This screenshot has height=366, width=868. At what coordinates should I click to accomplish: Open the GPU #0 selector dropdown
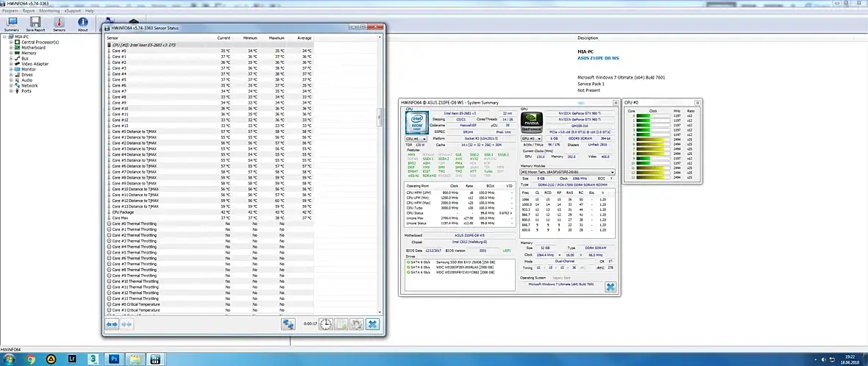531,139
